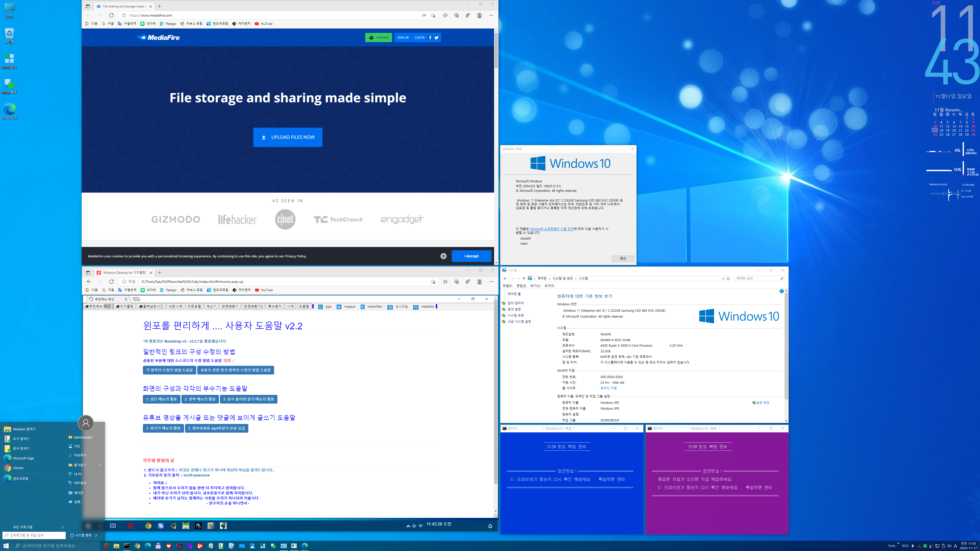This screenshot has height=551, width=980.
Task: Add the MediaFire page to favorites (star icon)
Action: tap(433, 15)
